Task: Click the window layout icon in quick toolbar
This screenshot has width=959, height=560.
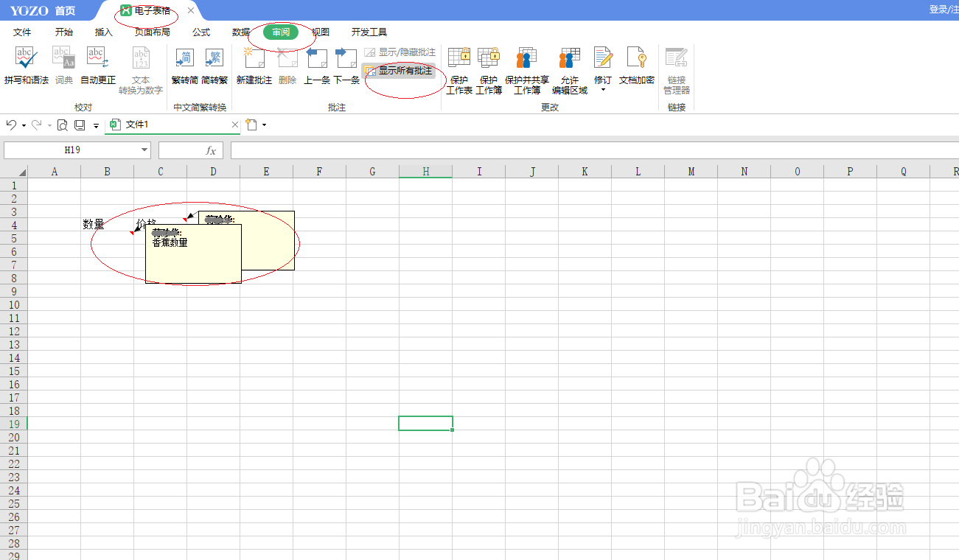Action: tap(80, 125)
